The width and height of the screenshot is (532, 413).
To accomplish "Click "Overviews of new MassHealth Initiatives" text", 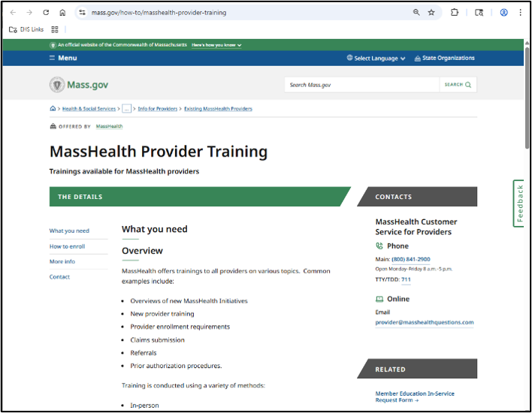I will pyautogui.click(x=189, y=301).
